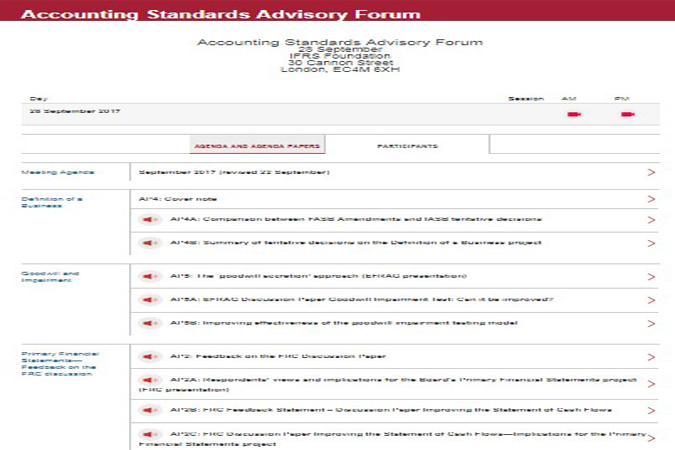Open AP4A Comparison between FASB Amendments paper

pyautogui.click(x=356, y=219)
